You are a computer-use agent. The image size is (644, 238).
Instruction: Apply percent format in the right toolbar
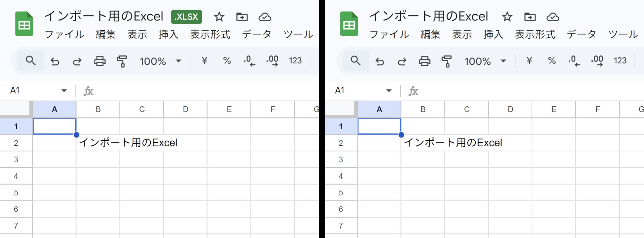[552, 61]
